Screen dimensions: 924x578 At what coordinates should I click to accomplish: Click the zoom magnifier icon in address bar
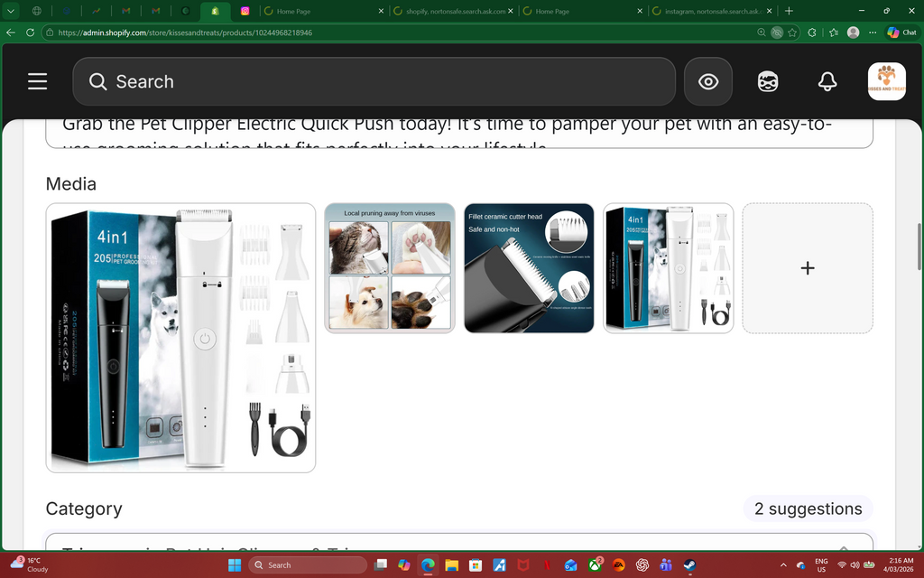762,33
